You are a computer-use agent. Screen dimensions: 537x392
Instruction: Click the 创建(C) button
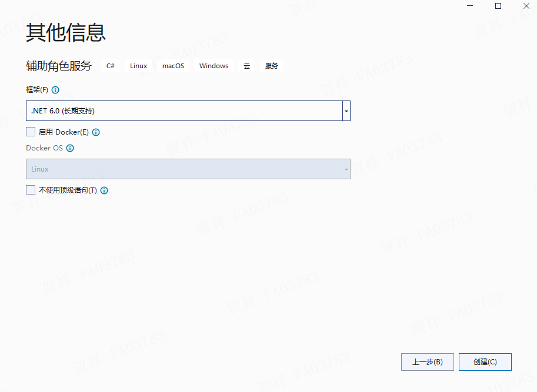click(485, 362)
